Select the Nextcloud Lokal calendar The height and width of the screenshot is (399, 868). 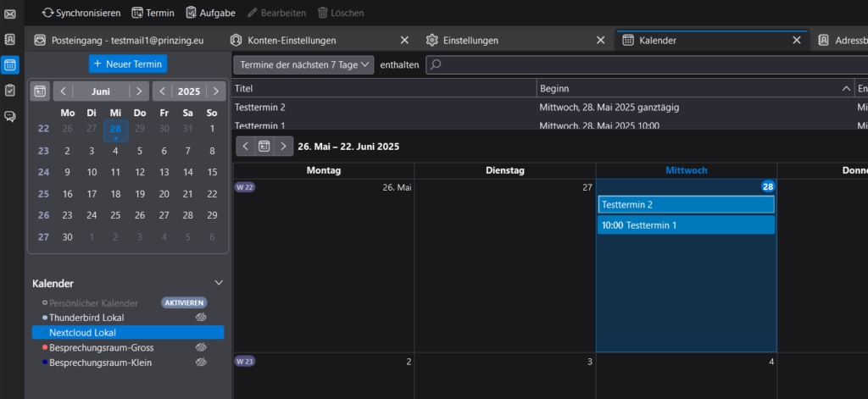pyautogui.click(x=128, y=332)
